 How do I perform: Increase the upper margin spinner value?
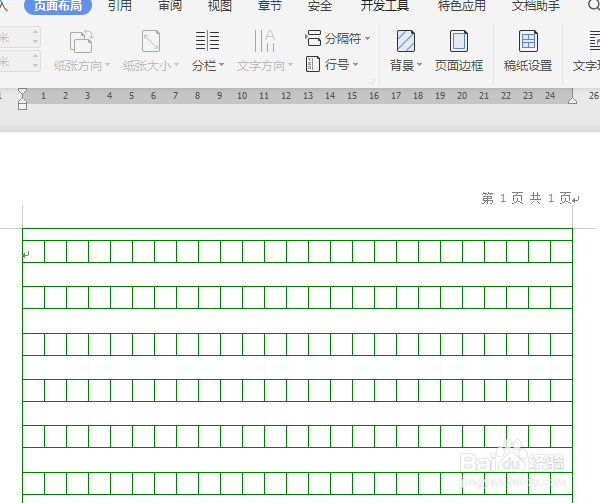pyautogui.click(x=35, y=32)
